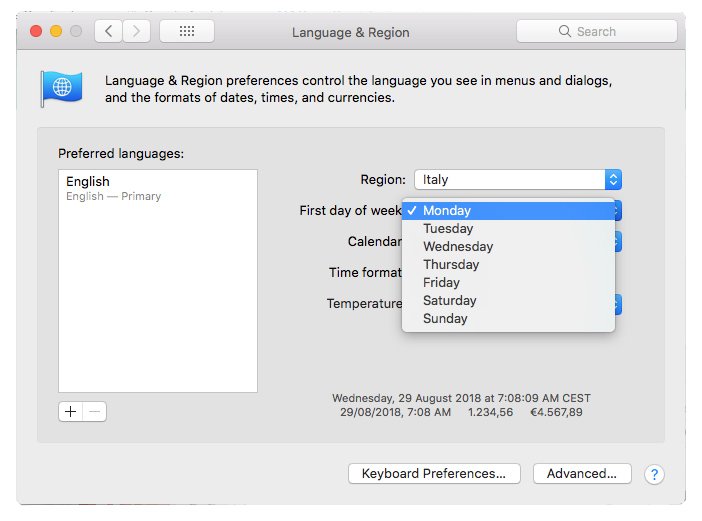Set Saturday as first day of week
This screenshot has height=521, width=702.
coord(450,301)
